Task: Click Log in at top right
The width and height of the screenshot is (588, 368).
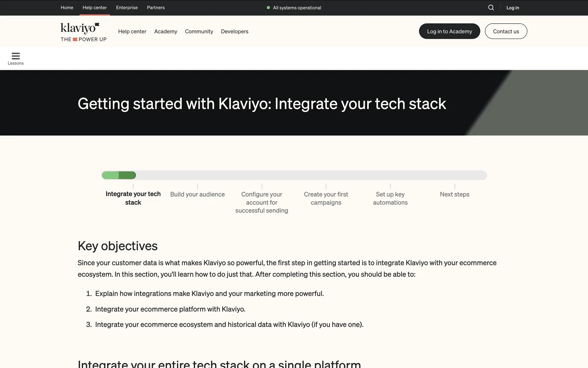Action: (512, 8)
